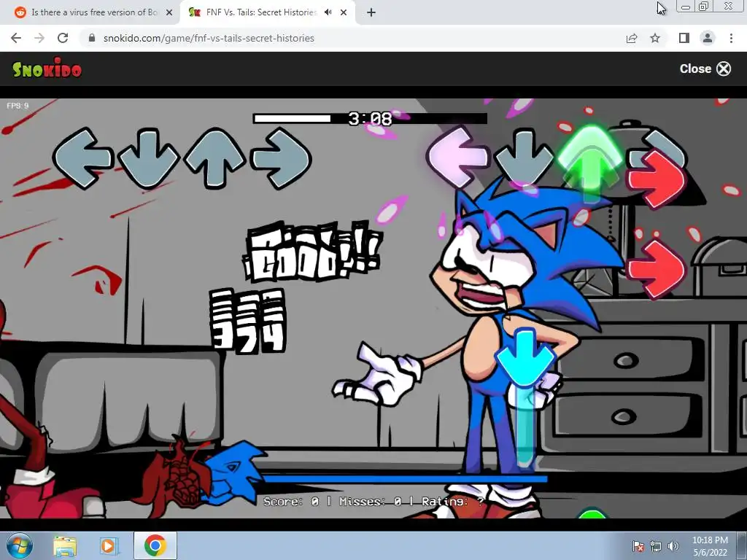747x560 pixels.
Task: Click the Rating: ? text
Action: point(452,501)
